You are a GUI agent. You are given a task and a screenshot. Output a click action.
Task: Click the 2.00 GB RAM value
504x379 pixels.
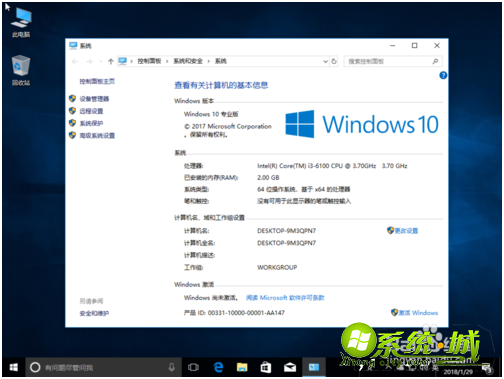(268, 177)
